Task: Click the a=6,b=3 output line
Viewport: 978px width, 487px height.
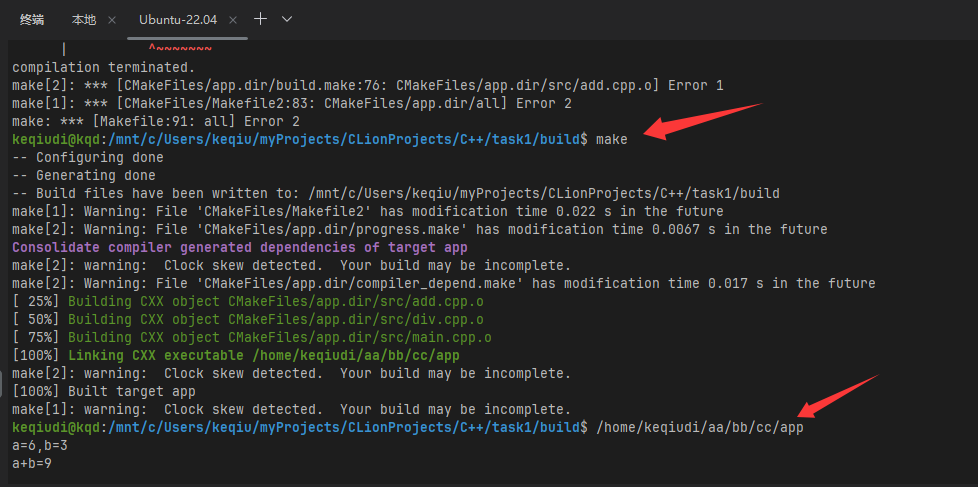Action: click(x=40, y=446)
